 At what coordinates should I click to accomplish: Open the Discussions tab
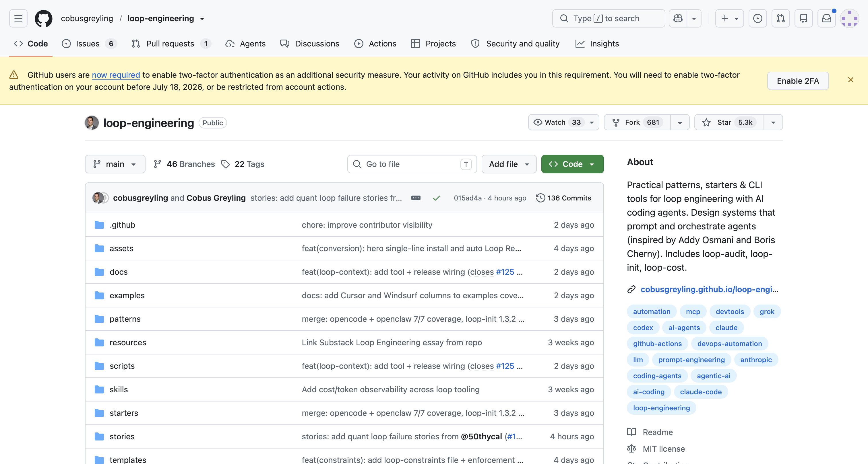310,43
